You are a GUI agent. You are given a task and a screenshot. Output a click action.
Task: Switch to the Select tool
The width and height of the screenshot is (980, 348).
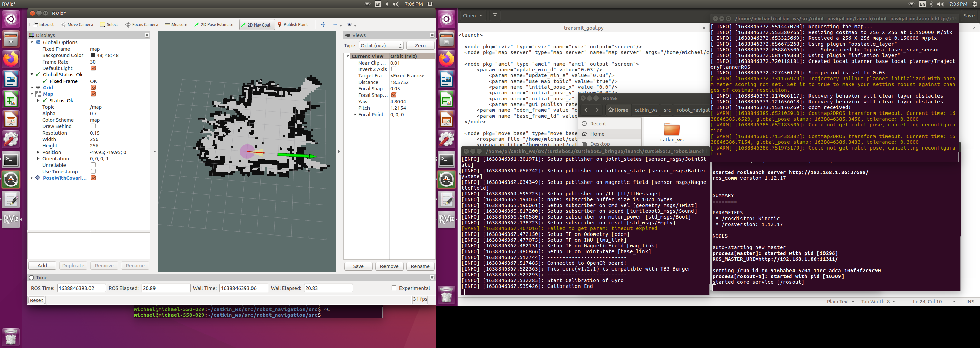coord(109,24)
